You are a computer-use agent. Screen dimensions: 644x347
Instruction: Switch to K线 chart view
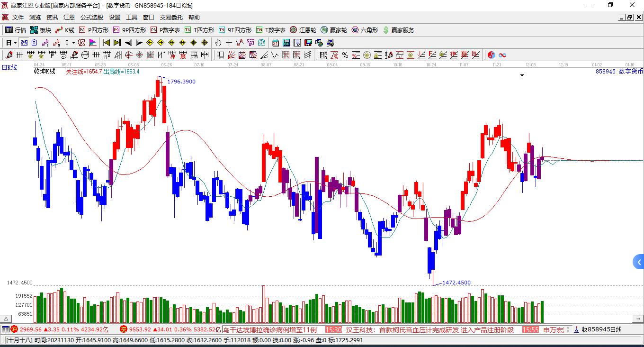click(65, 30)
